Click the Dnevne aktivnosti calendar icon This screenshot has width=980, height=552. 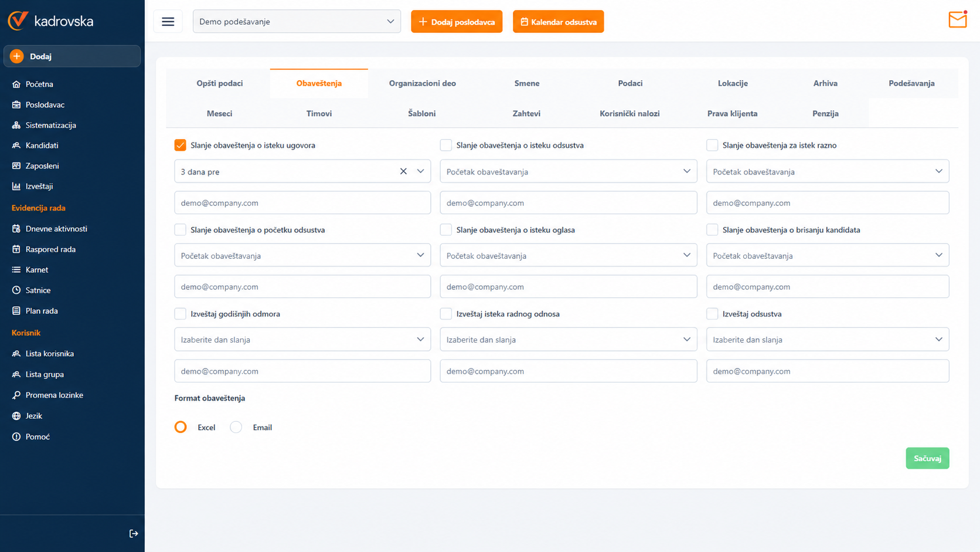16,229
